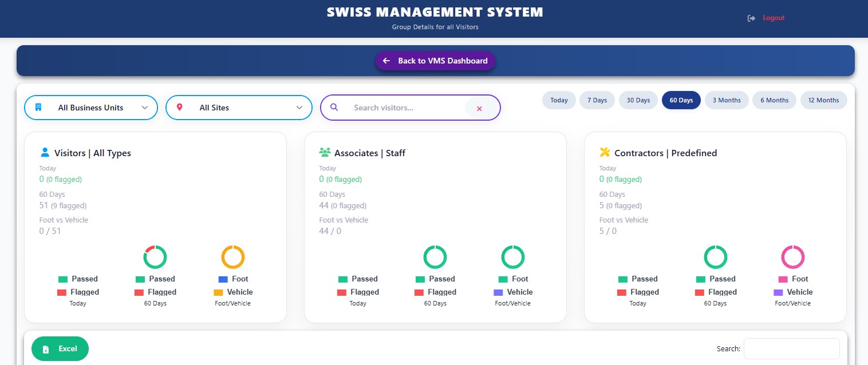This screenshot has height=365, width=868.
Task: Click the Associates group icon
Action: point(325,153)
